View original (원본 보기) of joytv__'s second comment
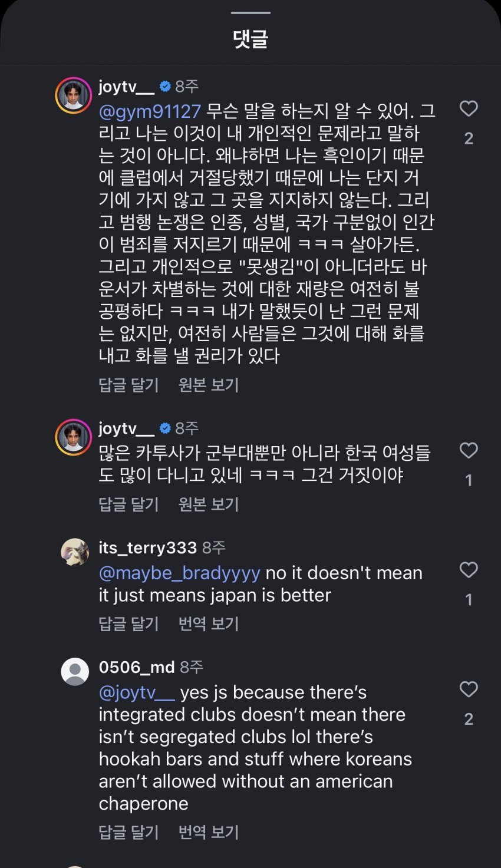 tap(209, 504)
